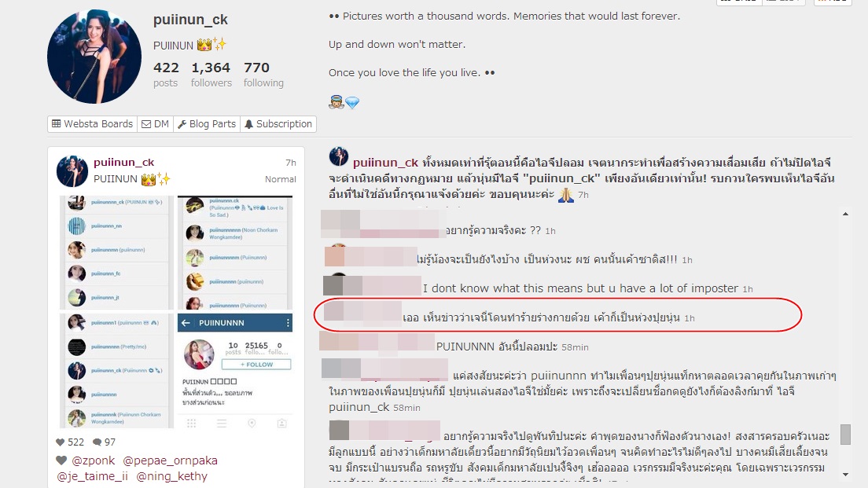
Task: Click the comments scrollbar down arrow
Action: tap(845, 474)
